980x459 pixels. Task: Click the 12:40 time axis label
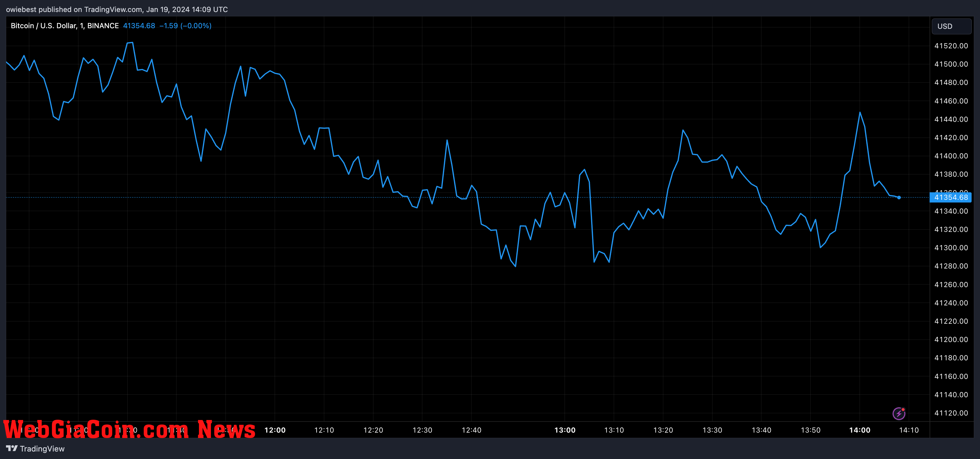tap(471, 430)
